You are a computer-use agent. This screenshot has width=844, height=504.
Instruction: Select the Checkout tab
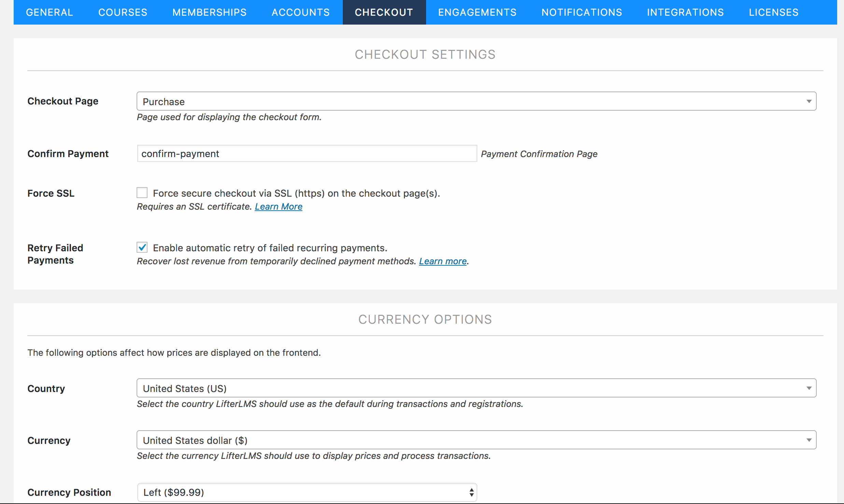[x=384, y=12]
